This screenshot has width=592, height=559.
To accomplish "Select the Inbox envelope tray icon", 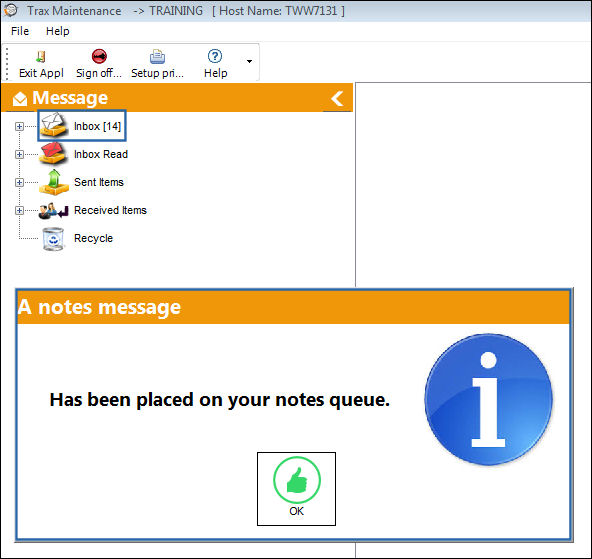I will tap(54, 125).
